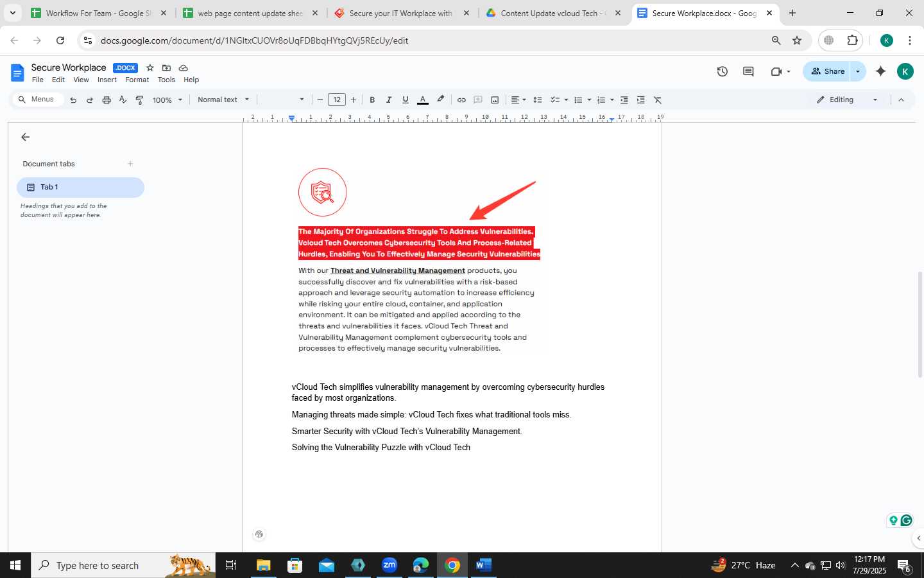The width and height of the screenshot is (924, 578).
Task: Toggle bold formatting
Action: [372, 100]
